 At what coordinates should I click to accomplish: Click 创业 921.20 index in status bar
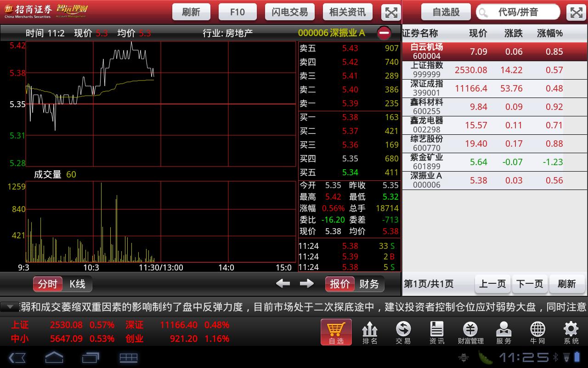click(177, 339)
